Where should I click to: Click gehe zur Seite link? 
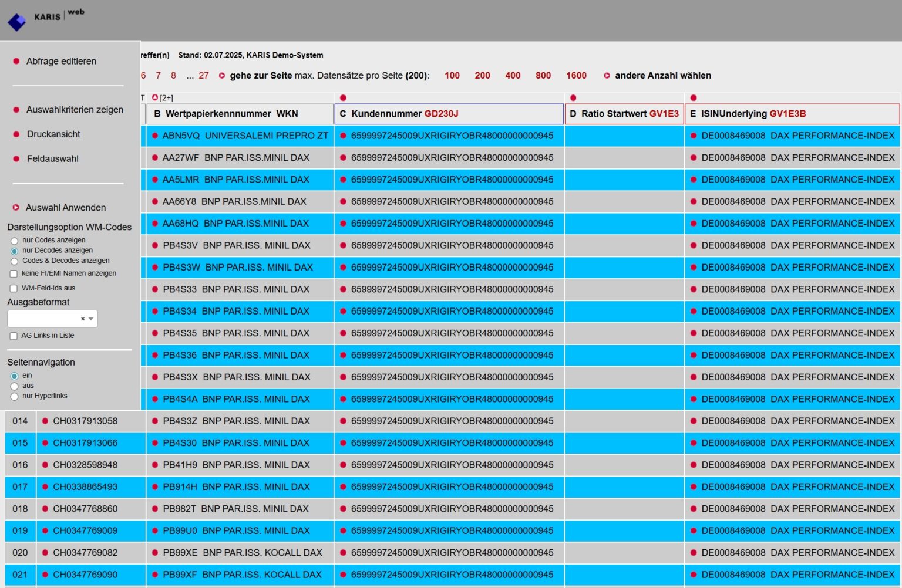click(261, 76)
